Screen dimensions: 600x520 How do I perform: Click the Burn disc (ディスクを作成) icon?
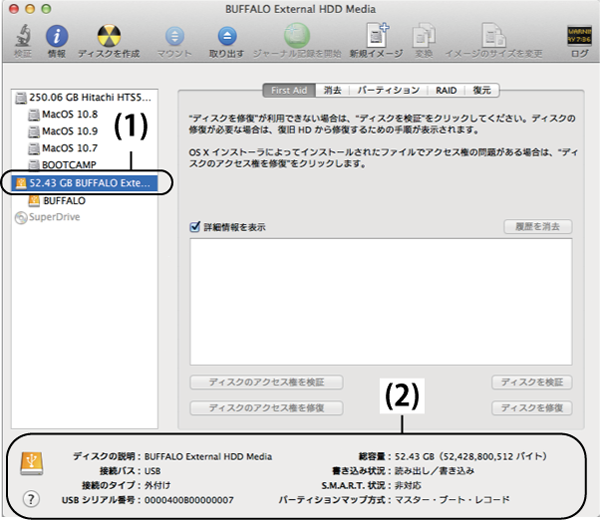coord(109,36)
